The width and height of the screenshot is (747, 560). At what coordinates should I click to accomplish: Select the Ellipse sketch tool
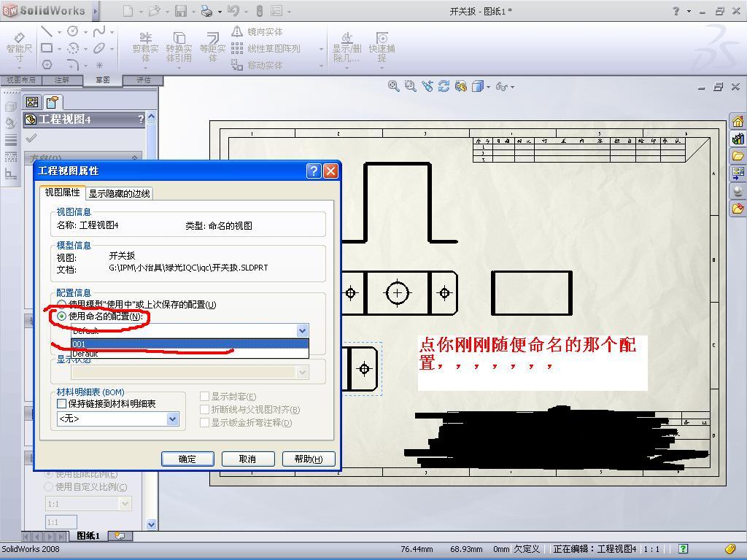pos(99,47)
